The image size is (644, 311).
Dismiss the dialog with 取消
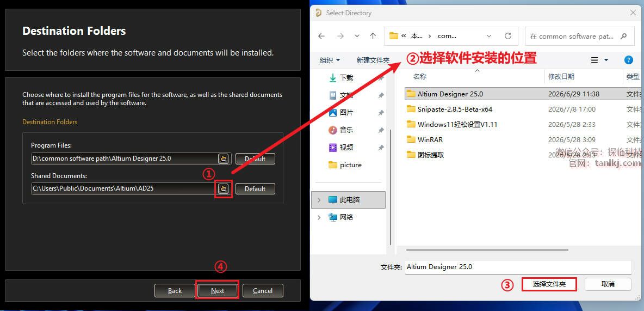click(608, 284)
